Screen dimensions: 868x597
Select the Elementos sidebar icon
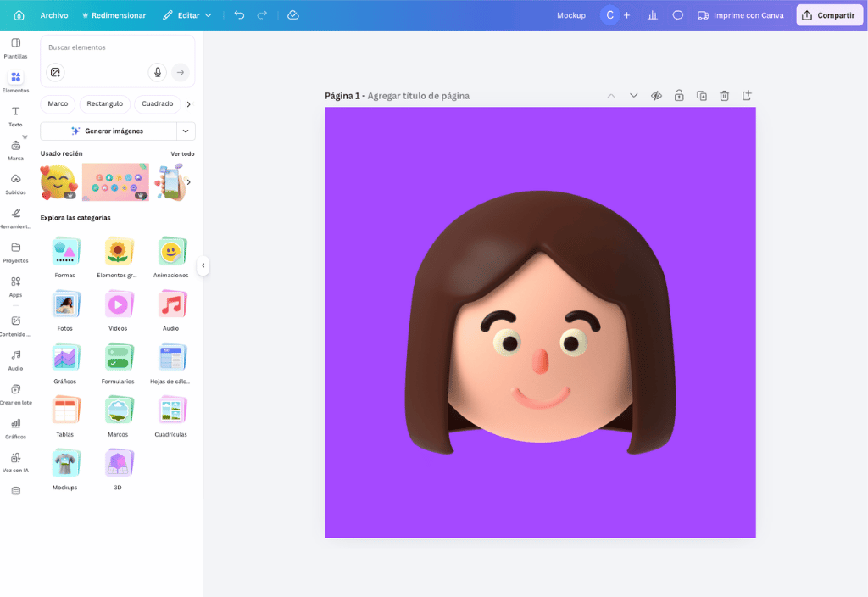[15, 79]
